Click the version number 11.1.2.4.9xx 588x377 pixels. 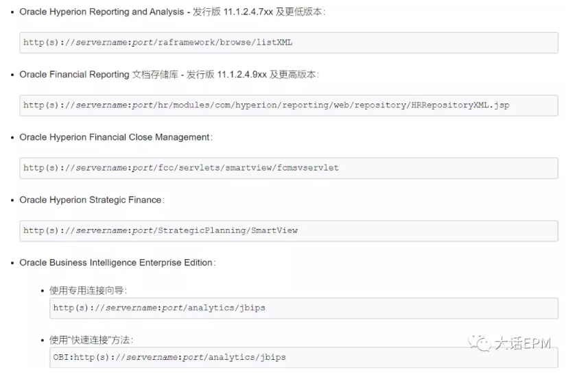pyautogui.click(x=242, y=75)
